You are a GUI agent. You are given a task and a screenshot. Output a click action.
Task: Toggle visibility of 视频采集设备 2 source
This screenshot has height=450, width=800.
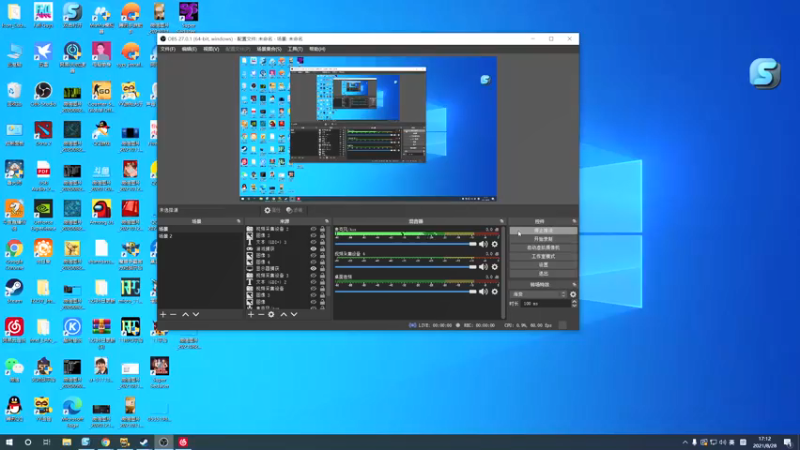(313, 229)
